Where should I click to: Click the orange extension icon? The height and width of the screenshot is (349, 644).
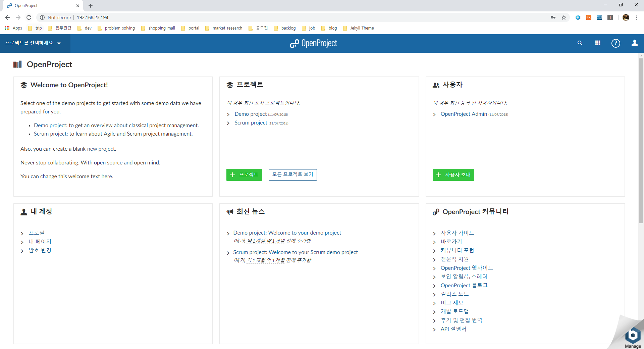point(589,17)
